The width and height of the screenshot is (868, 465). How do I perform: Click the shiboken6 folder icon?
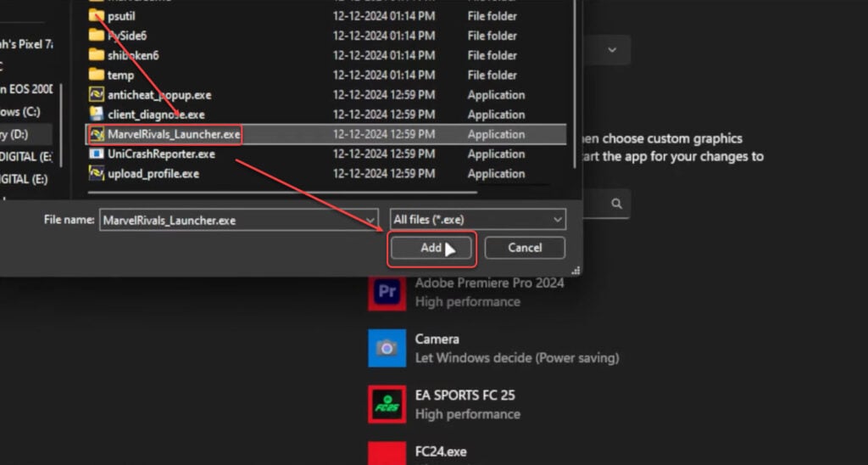click(97, 55)
